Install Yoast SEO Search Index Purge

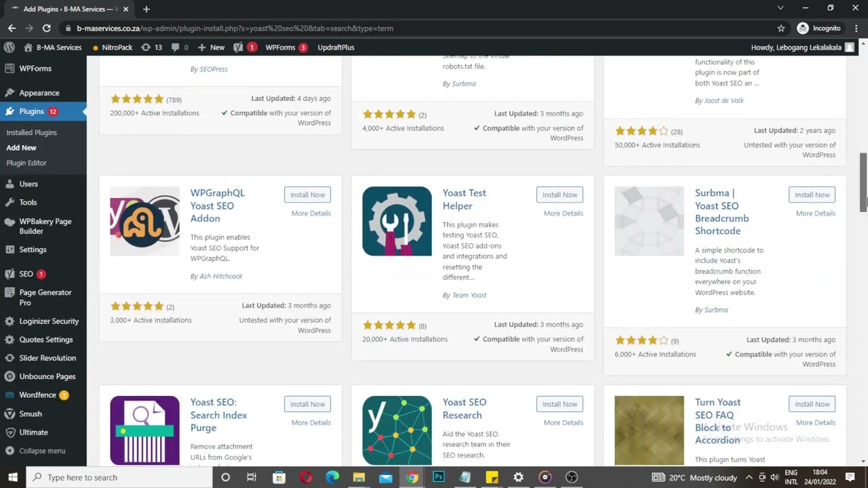(x=307, y=404)
